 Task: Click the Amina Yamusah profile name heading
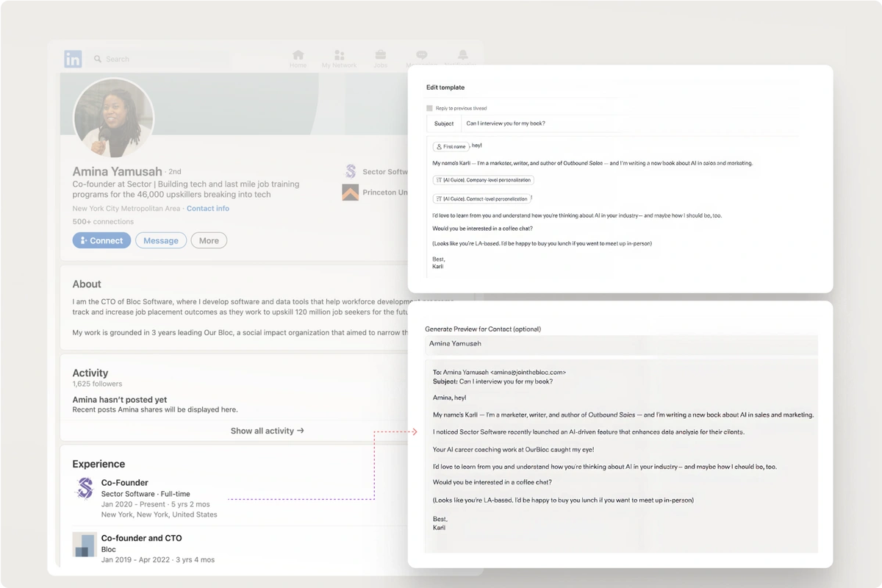[117, 172]
